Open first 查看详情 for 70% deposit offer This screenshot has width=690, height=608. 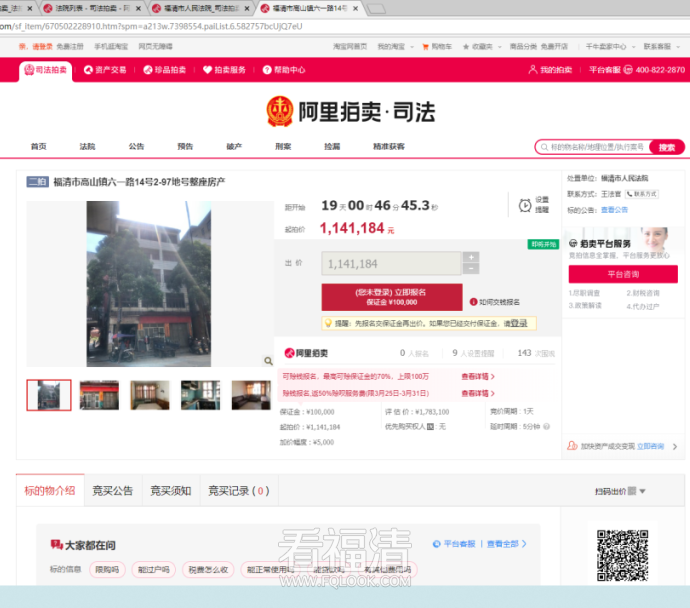pyautogui.click(x=478, y=377)
